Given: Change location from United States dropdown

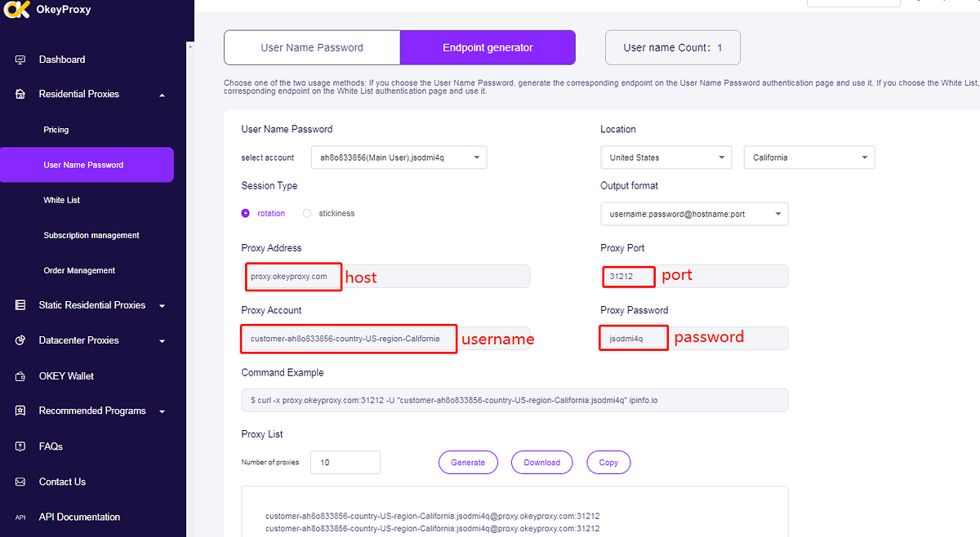Looking at the screenshot, I should (666, 157).
